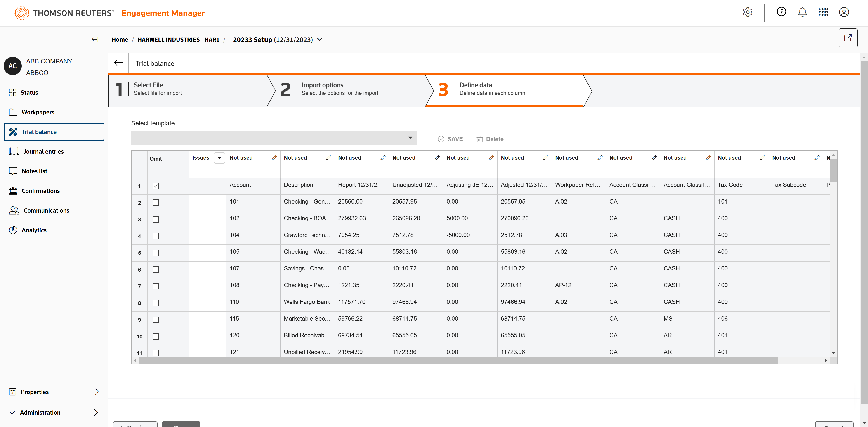868x427 pixels.
Task: Open the settings gear icon
Action: pos(747,12)
